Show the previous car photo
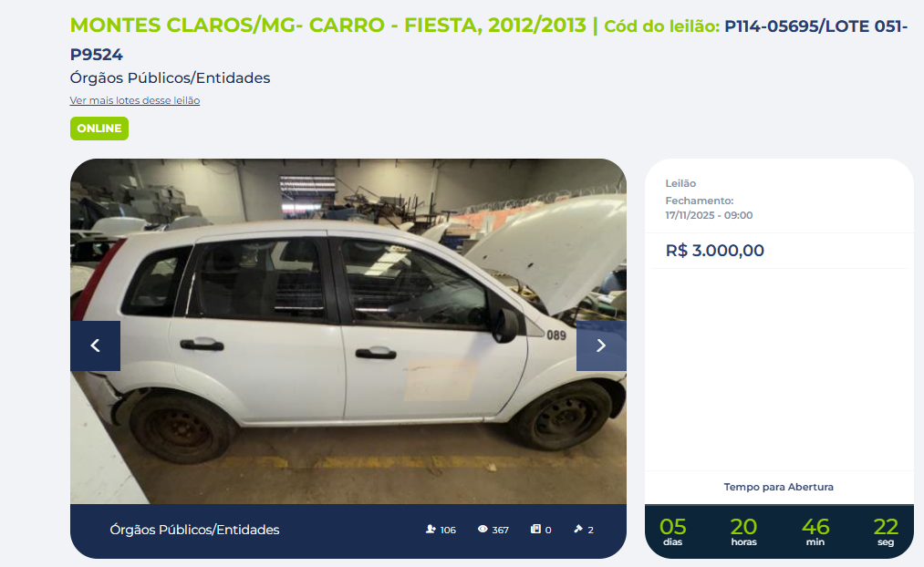This screenshot has height=567, width=924. [95, 345]
